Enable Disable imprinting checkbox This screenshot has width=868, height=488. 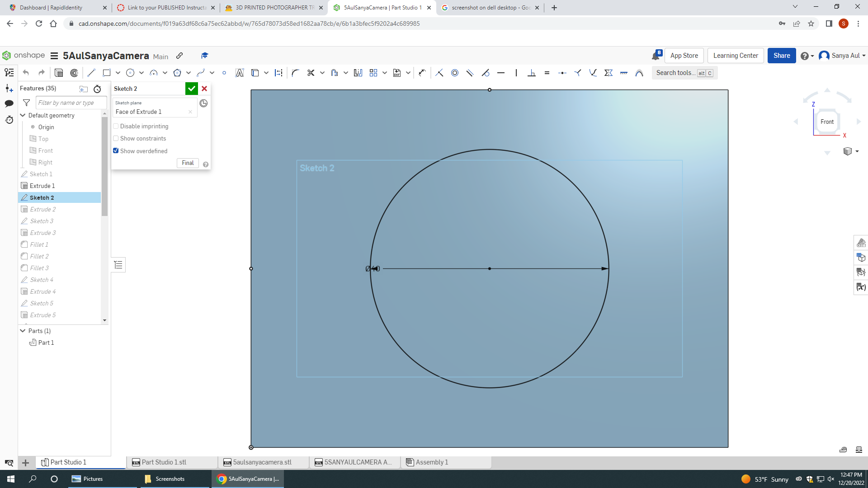(116, 126)
